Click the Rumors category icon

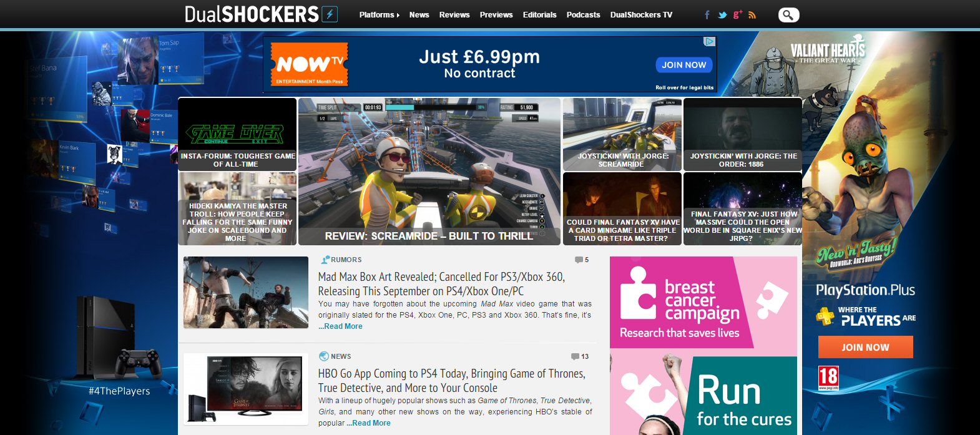pos(325,260)
